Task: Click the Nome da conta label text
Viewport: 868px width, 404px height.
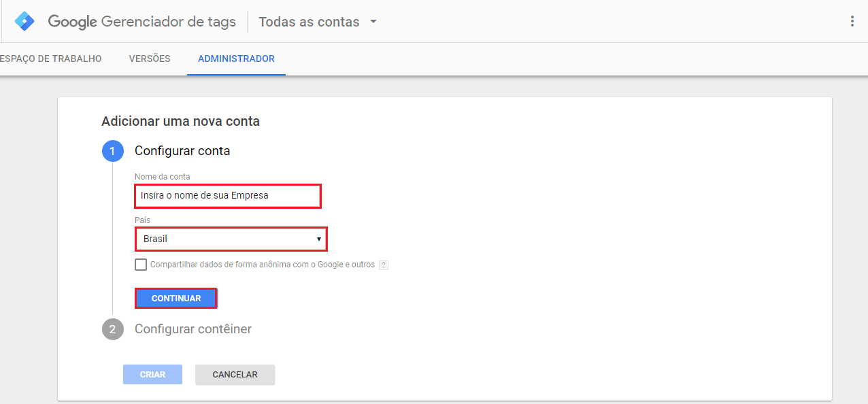Action: 163,177
